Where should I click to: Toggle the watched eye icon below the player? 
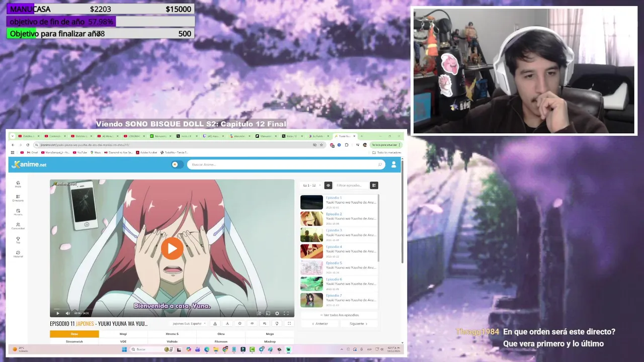click(x=252, y=324)
